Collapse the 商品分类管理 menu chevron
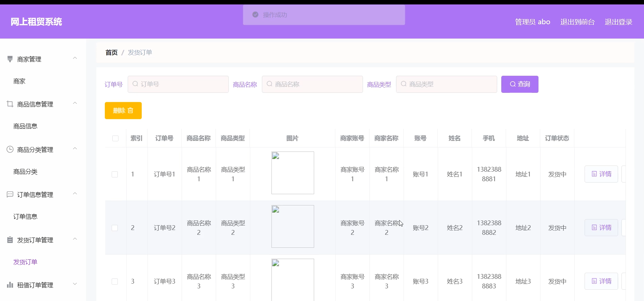The image size is (644, 301). click(x=75, y=148)
